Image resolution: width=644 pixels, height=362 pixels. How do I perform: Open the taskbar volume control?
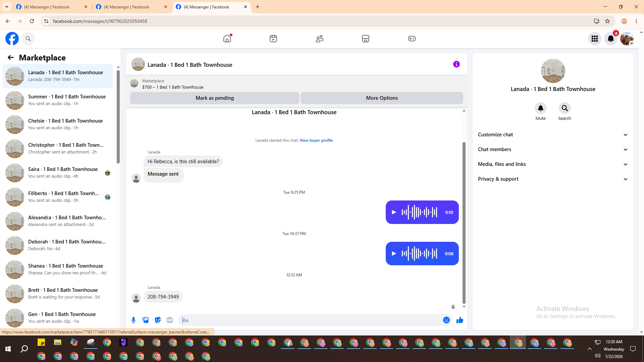click(x=598, y=356)
